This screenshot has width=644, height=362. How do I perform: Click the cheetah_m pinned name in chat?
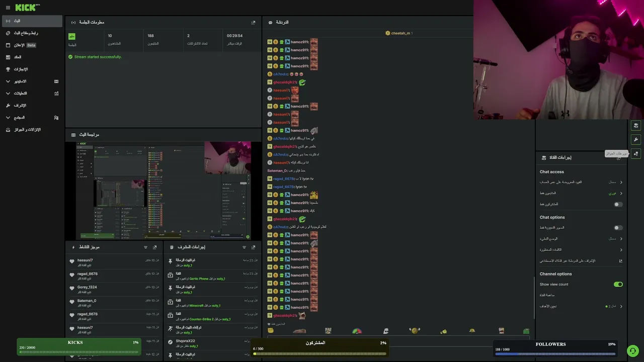400,33
